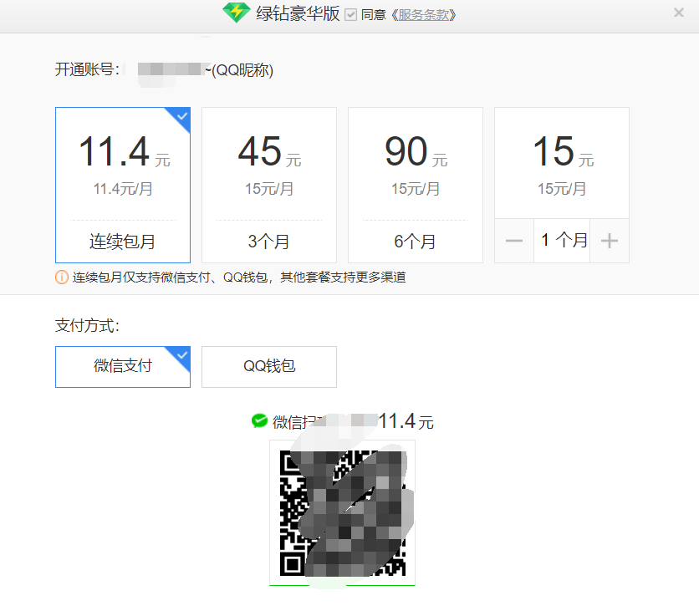The width and height of the screenshot is (699, 616).
Task: Choose 微信支付 payment method
Action: pos(123,367)
